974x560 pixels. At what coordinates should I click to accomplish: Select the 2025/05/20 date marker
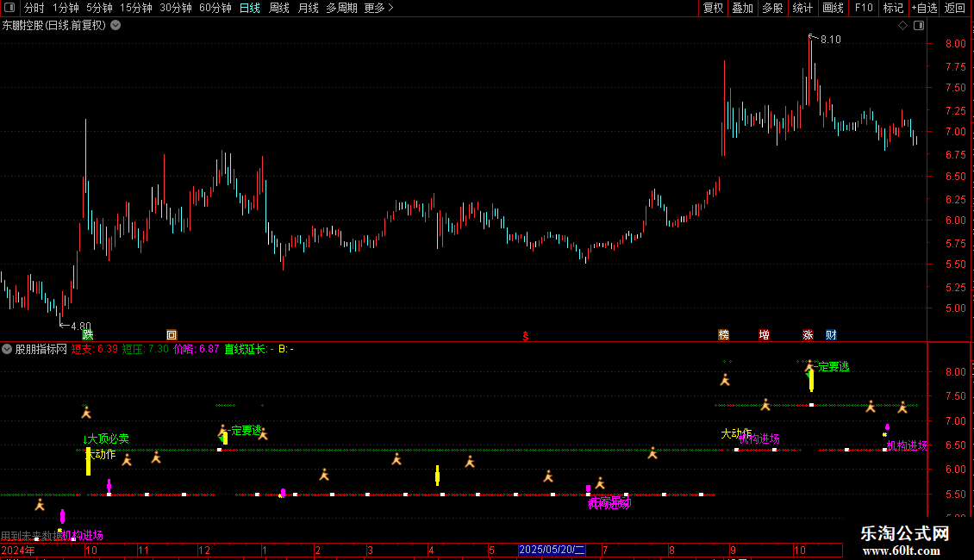point(552,550)
